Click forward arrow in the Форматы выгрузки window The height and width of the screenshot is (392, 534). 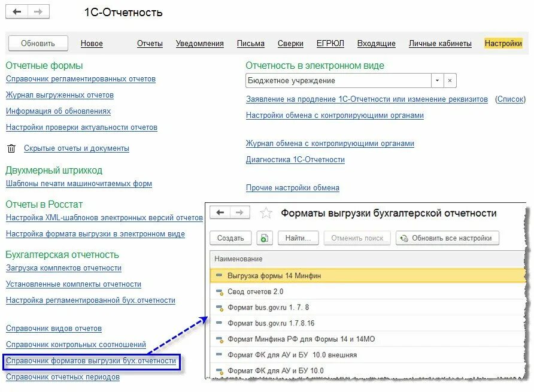(239, 212)
